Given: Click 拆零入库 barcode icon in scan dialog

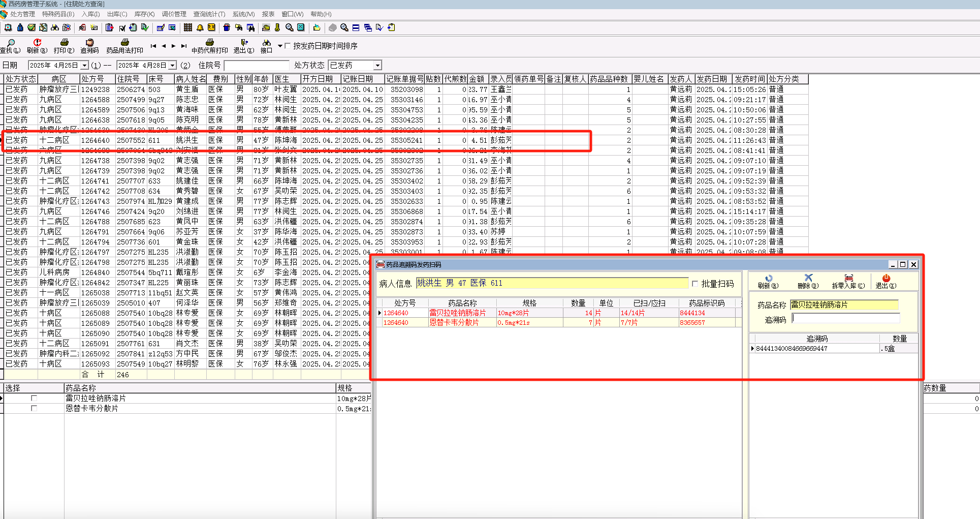Looking at the screenshot, I should (848, 279).
